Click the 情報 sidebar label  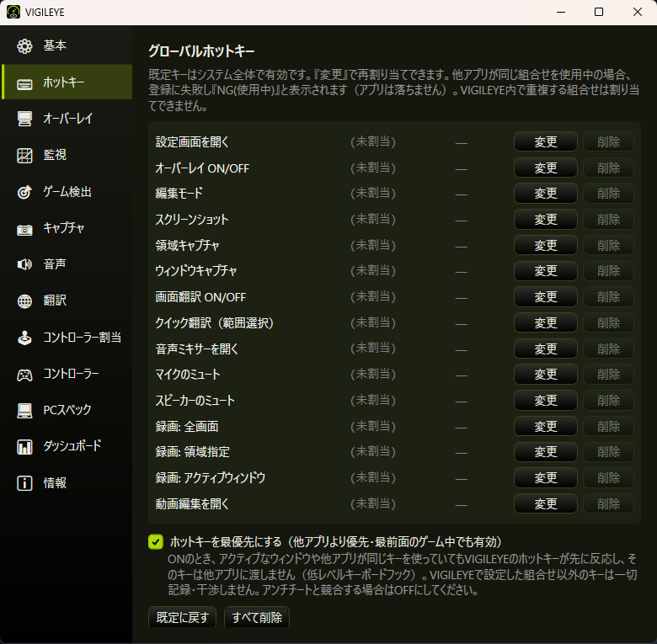pyautogui.click(x=55, y=483)
